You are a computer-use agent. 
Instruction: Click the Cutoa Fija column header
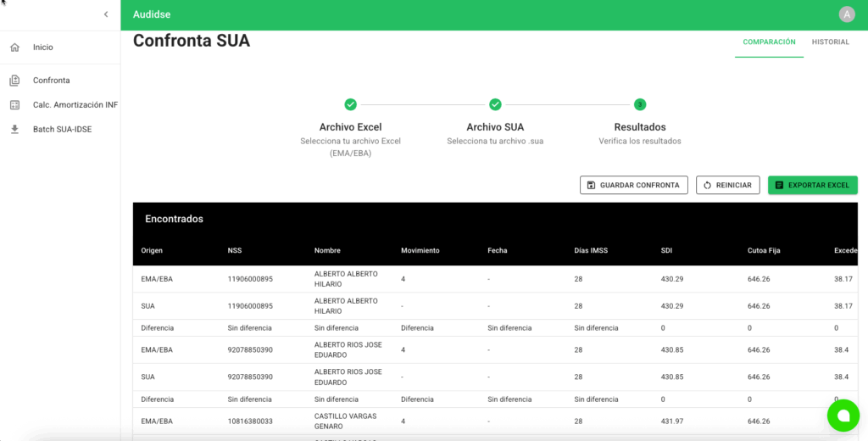pos(764,250)
